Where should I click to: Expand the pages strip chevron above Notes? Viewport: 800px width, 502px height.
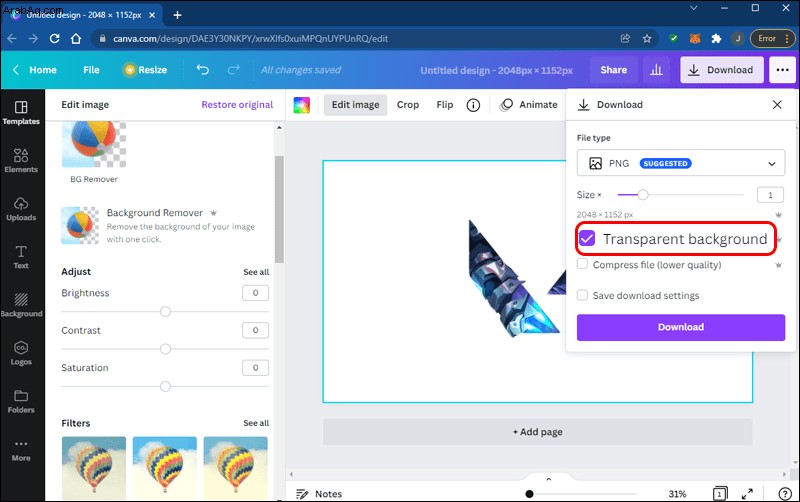(548, 479)
